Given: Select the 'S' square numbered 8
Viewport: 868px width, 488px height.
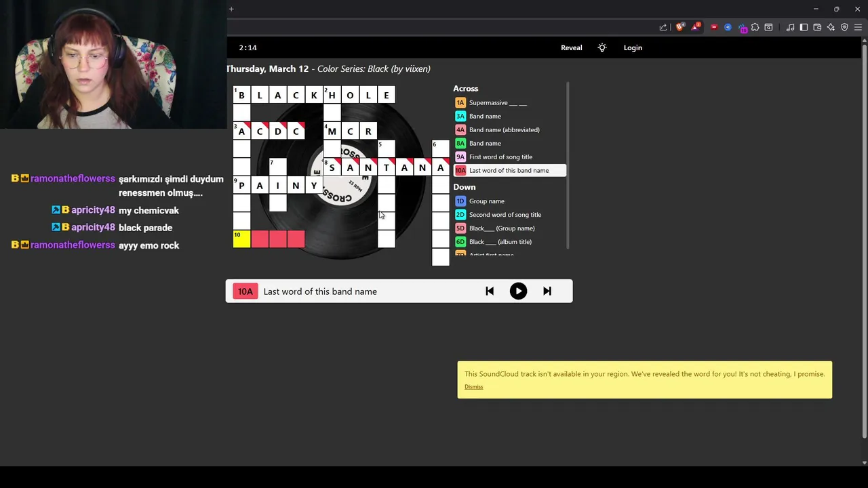Looking at the screenshot, I should [332, 167].
